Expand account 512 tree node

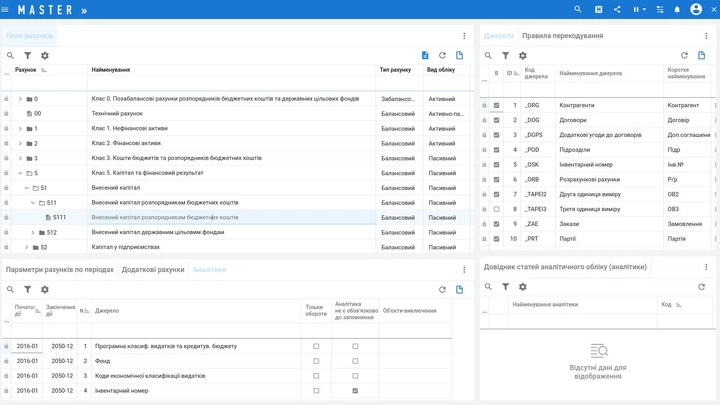click(x=33, y=232)
